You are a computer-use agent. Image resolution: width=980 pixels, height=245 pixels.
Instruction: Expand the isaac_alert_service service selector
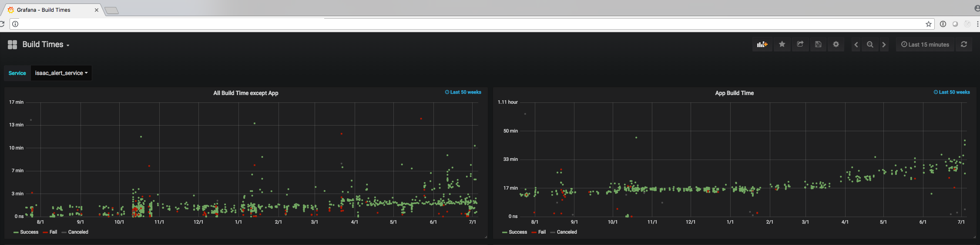(61, 73)
